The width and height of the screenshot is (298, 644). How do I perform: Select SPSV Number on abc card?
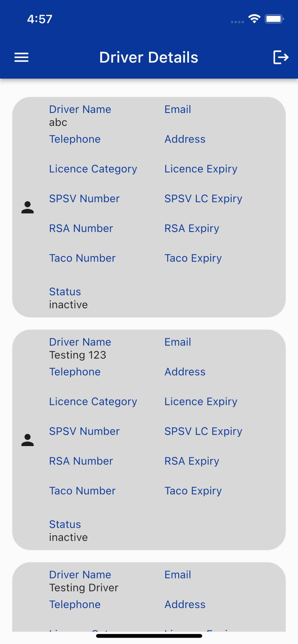[84, 199]
